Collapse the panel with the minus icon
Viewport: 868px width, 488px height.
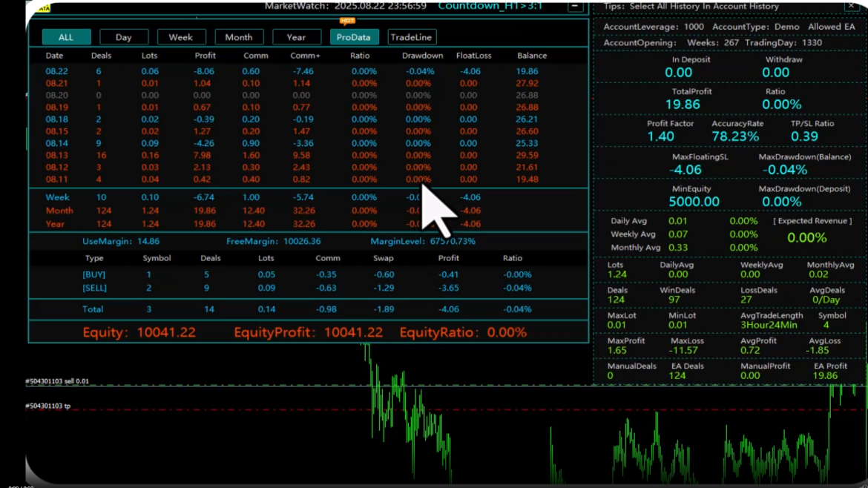click(575, 7)
